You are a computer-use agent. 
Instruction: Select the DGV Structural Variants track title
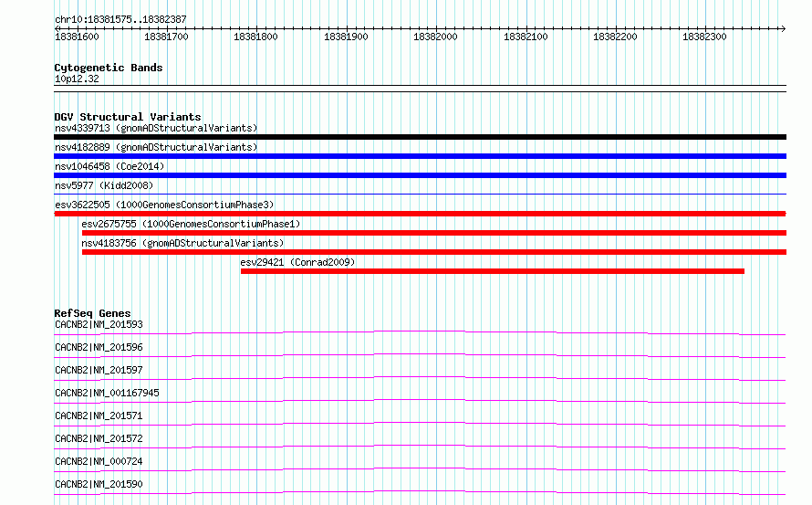128,117
